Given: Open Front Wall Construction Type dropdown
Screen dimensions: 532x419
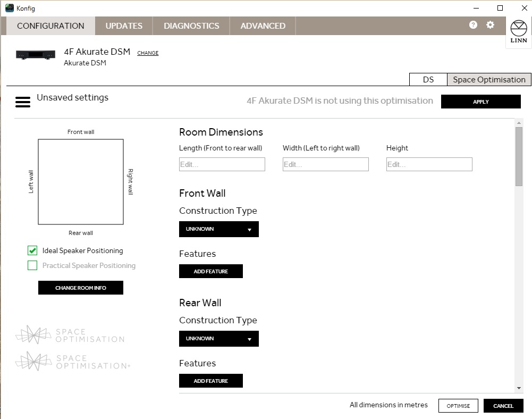Looking at the screenshot, I should click(x=219, y=229).
